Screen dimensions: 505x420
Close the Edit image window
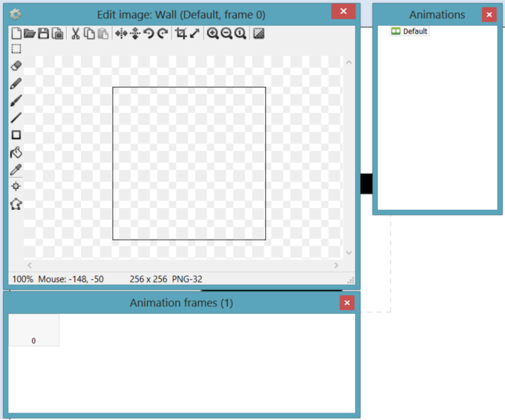[x=344, y=11]
